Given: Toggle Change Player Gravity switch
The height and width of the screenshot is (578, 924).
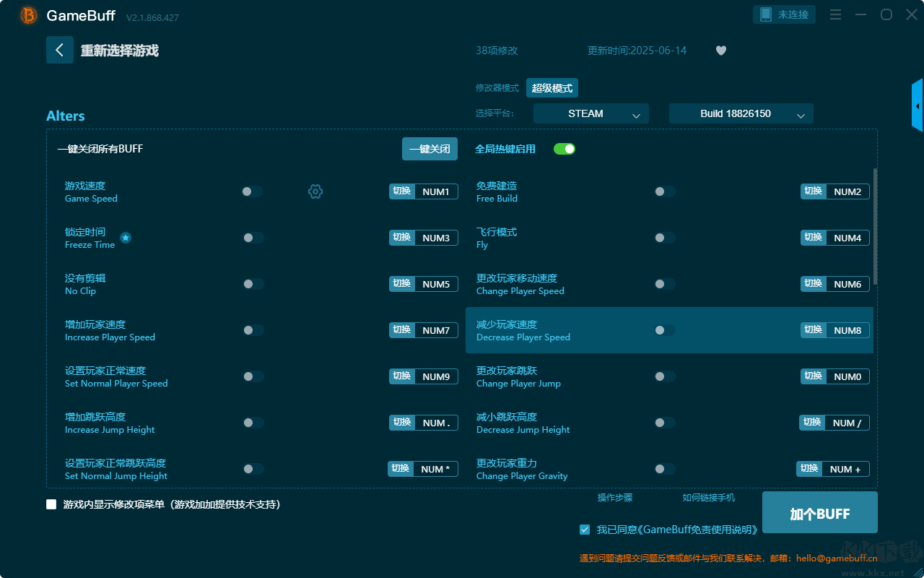Looking at the screenshot, I should coord(665,469).
